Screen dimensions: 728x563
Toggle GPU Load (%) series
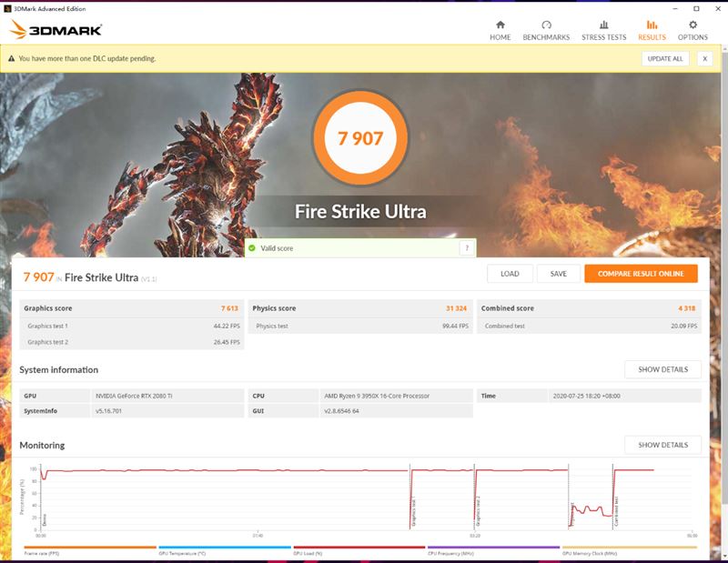359,551
